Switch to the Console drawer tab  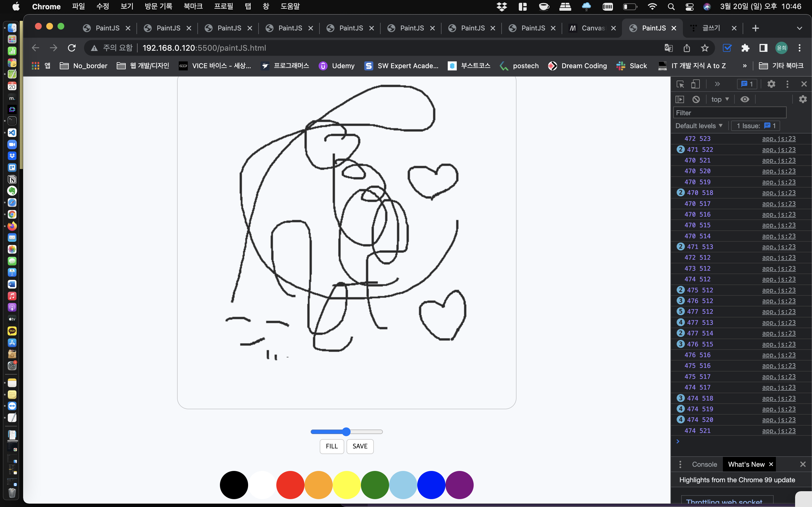click(x=704, y=464)
